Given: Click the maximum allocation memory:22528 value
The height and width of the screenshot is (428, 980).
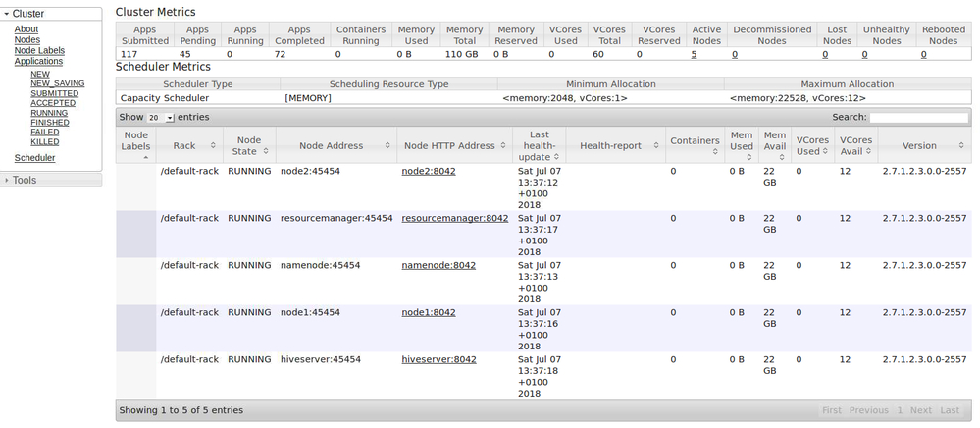Looking at the screenshot, I should click(x=798, y=98).
